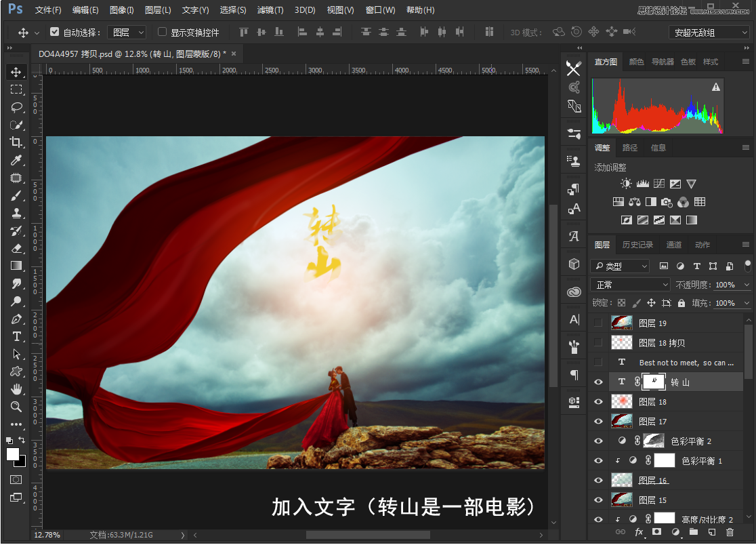
Task: Click the 转山 layer mask thumbnail
Action: [x=654, y=382]
